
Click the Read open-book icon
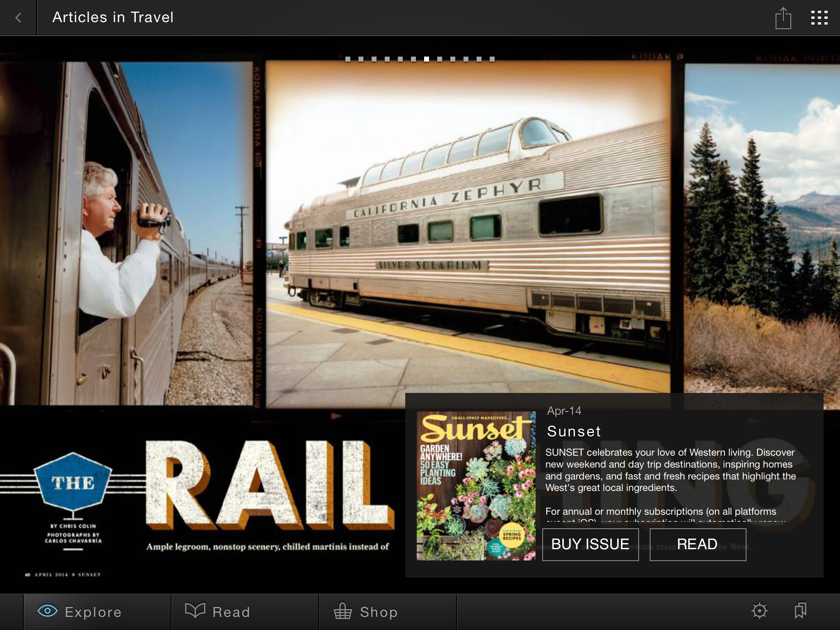tap(195, 611)
